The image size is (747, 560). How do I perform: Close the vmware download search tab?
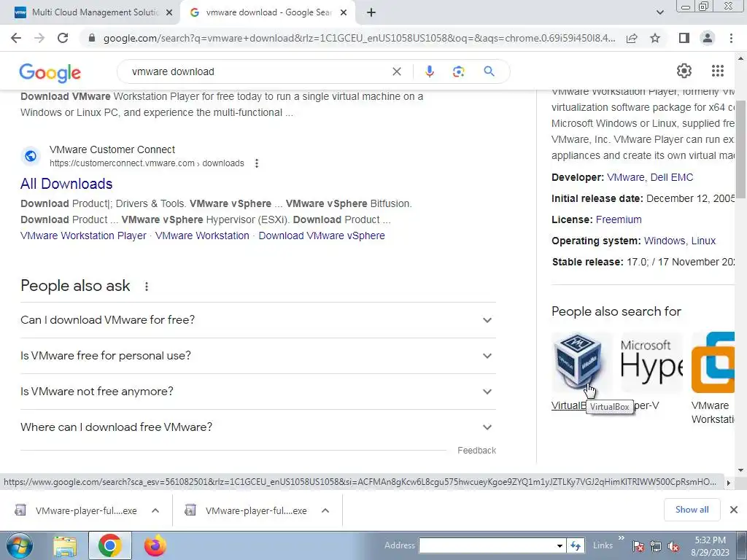click(x=344, y=13)
